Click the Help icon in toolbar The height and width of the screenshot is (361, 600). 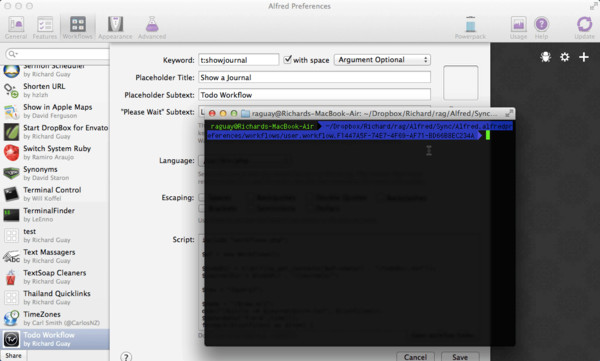point(541,28)
